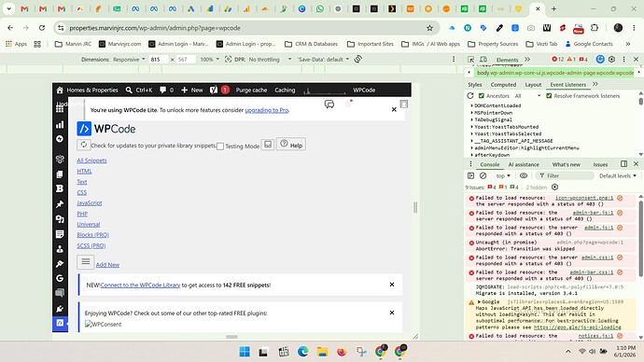Reload the browser page
Screen dimensions: 644x362
42,28
